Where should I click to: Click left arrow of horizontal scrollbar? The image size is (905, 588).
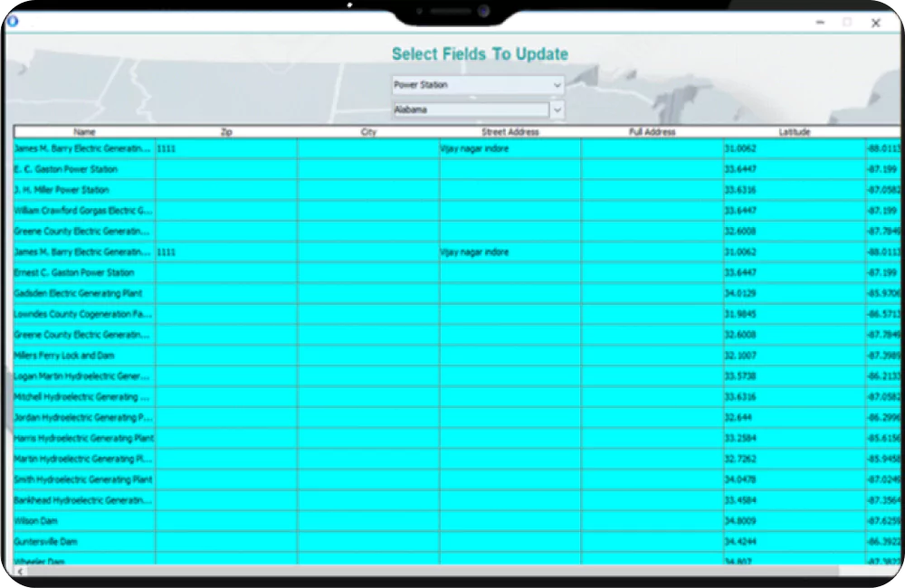(x=20, y=572)
